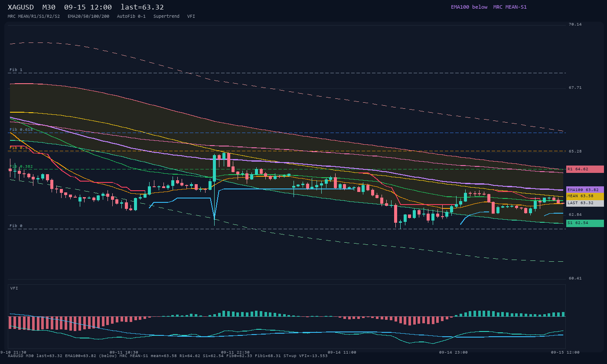
Task: Click the last=63.32 readout in the title
Action: [142, 7]
